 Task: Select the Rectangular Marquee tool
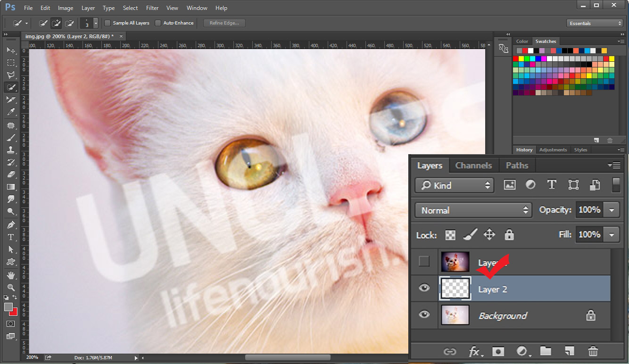point(11,62)
